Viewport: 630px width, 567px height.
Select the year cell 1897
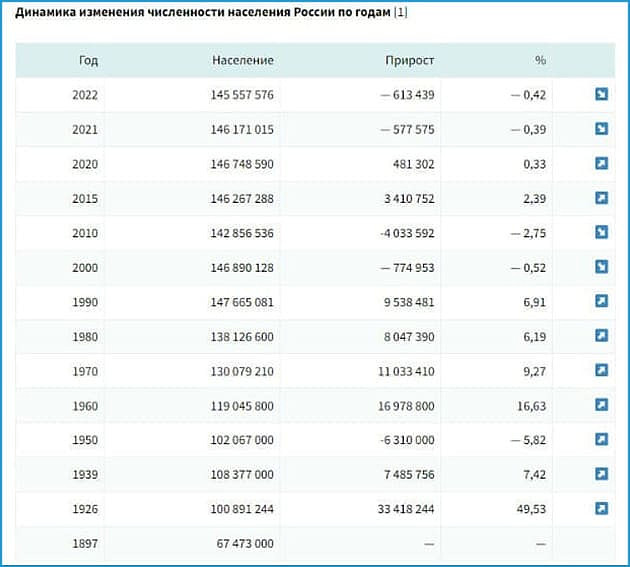click(85, 544)
